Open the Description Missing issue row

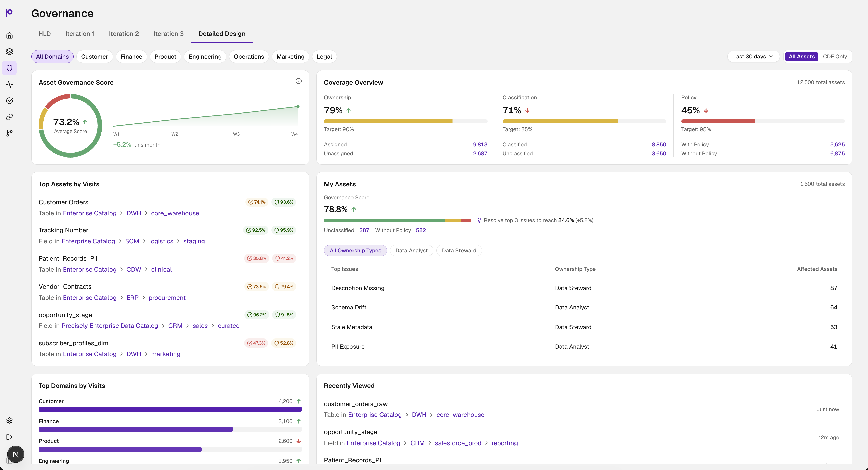(x=584, y=288)
